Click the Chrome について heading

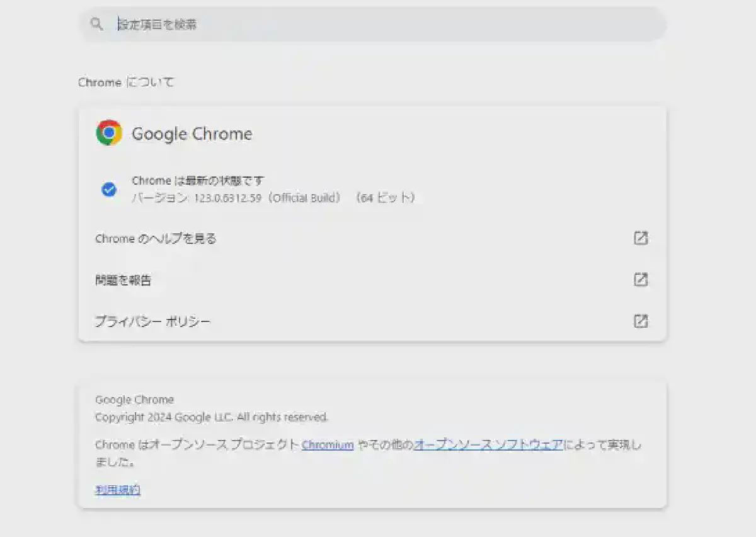(126, 83)
